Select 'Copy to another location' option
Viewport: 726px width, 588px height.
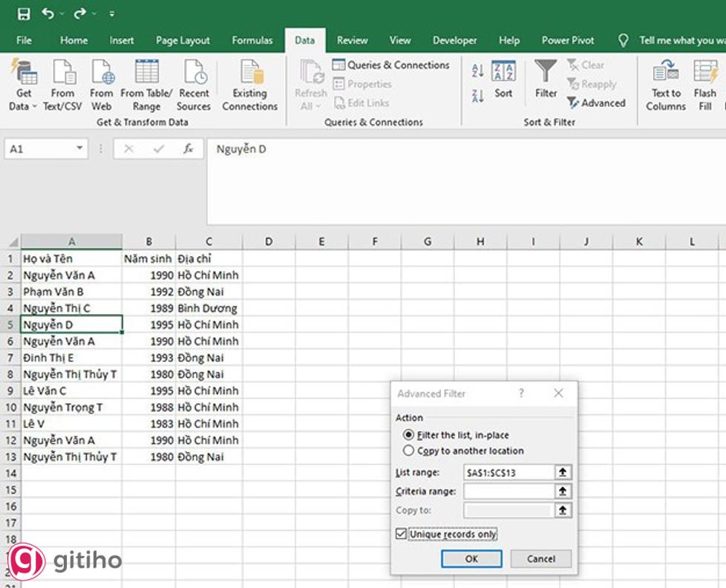(x=408, y=451)
